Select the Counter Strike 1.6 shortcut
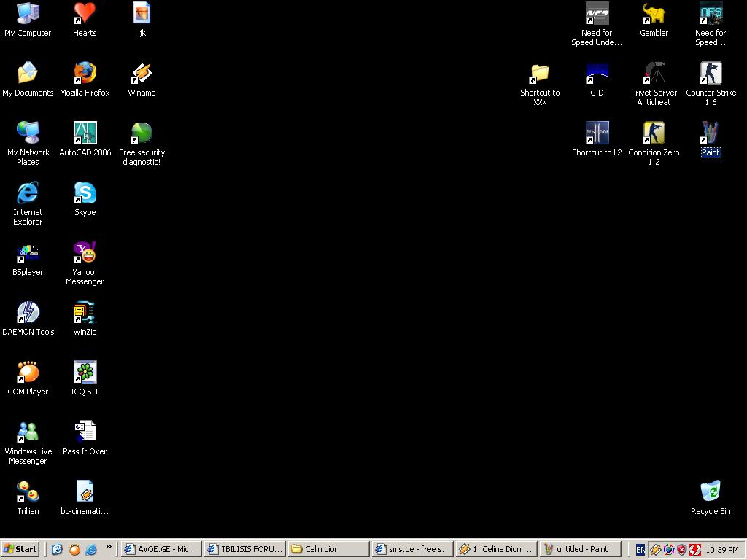Viewport: 747px width, 560px height. 711,74
